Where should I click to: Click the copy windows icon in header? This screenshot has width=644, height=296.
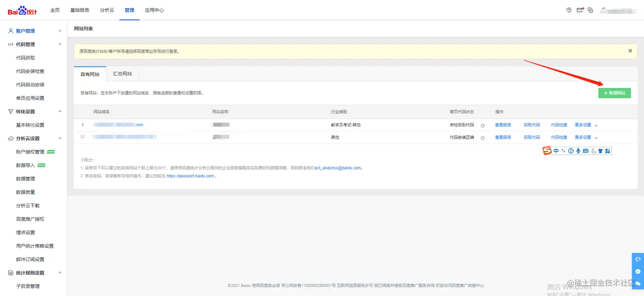pos(590,10)
